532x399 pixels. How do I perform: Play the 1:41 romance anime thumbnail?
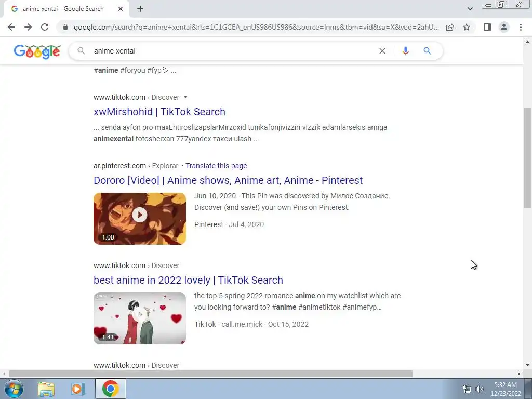coord(140,318)
